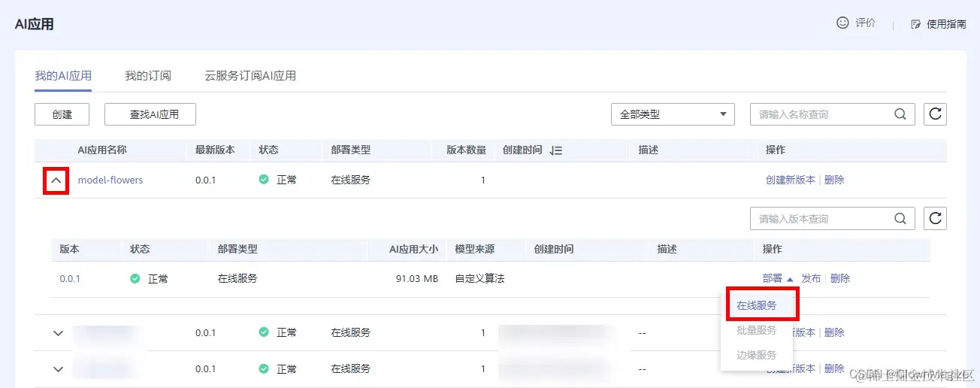Choose 边缘服务 from deploy menu
This screenshot has height=388, width=980.
[758, 355]
